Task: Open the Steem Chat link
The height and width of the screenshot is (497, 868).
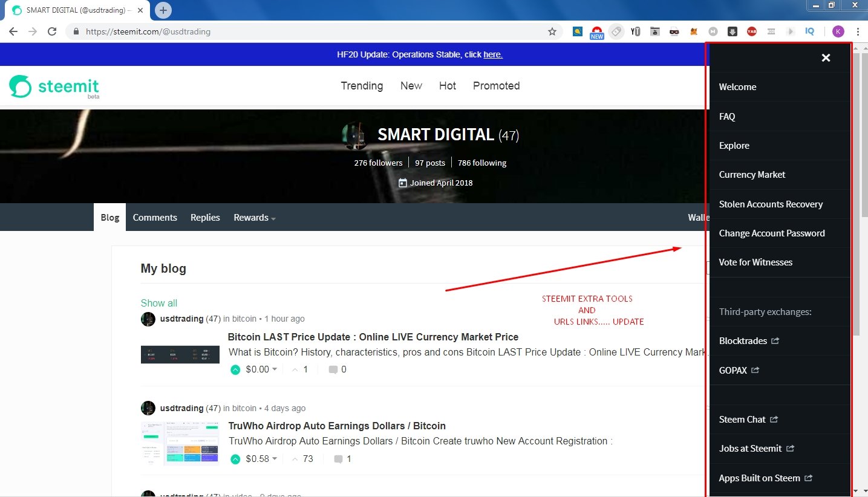Action: pyautogui.click(x=748, y=420)
